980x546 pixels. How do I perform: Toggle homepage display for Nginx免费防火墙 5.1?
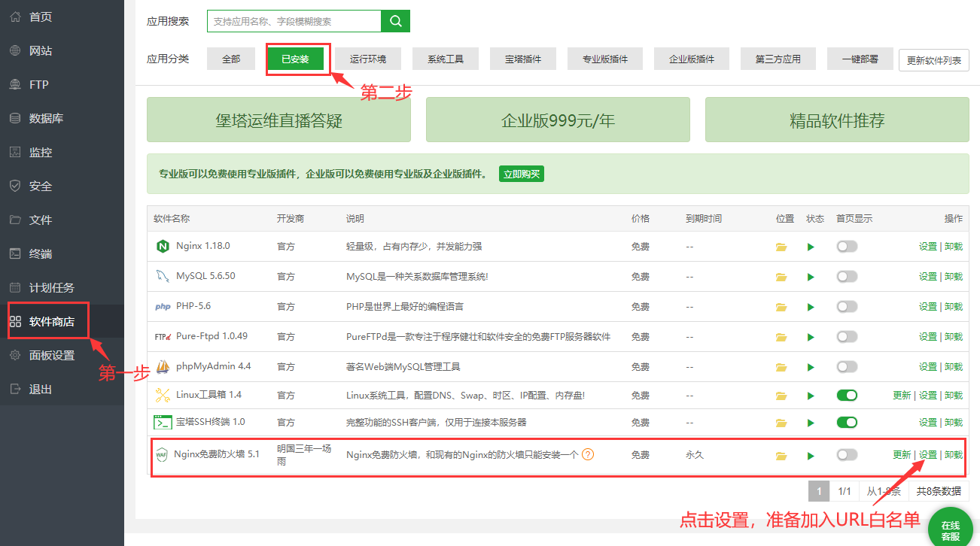pyautogui.click(x=847, y=455)
